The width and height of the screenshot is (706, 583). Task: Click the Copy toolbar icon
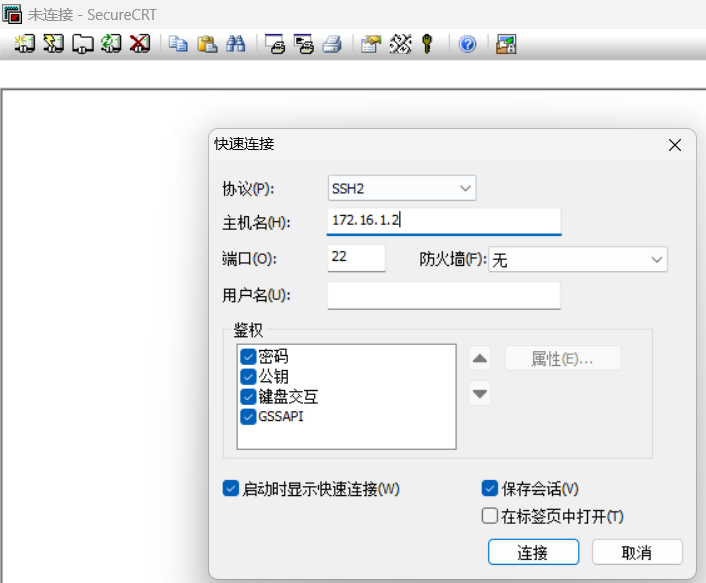point(178,44)
